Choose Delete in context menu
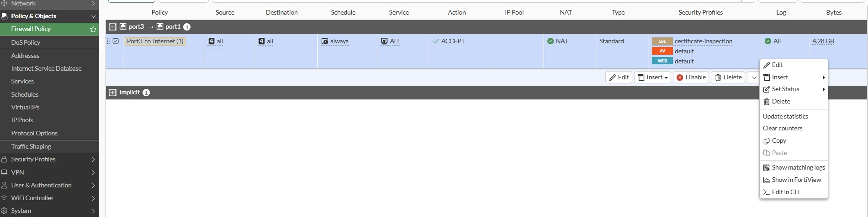This screenshot has width=868, height=217. [x=794, y=102]
